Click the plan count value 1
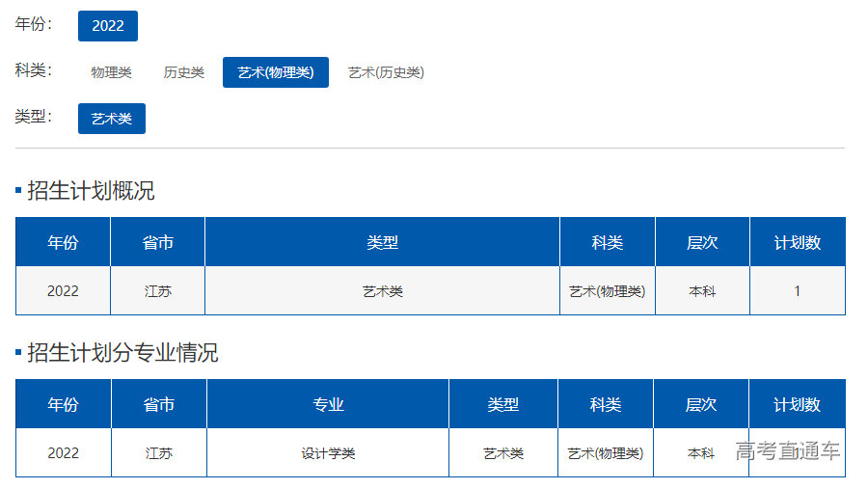This screenshot has width=868, height=489. coord(797,291)
